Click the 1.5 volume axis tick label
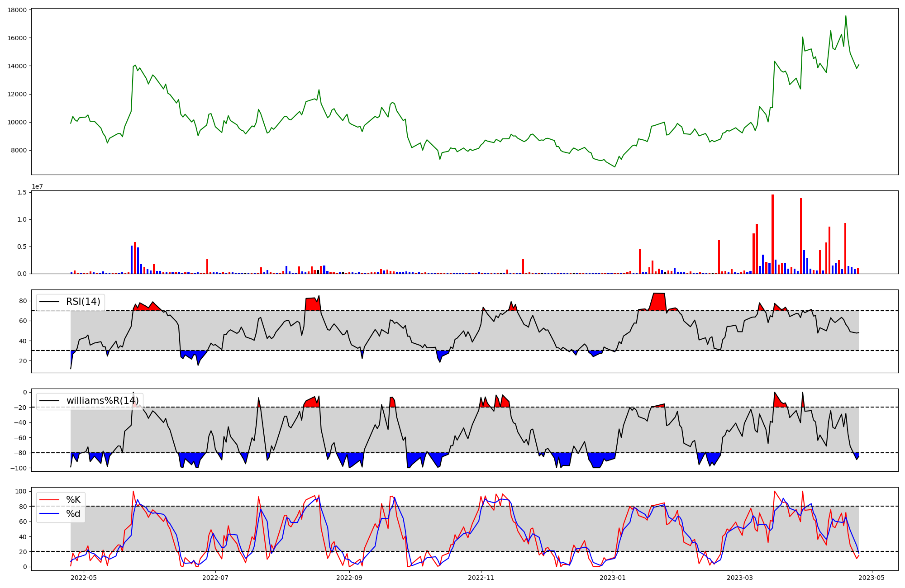905x588 pixels. click(x=22, y=192)
